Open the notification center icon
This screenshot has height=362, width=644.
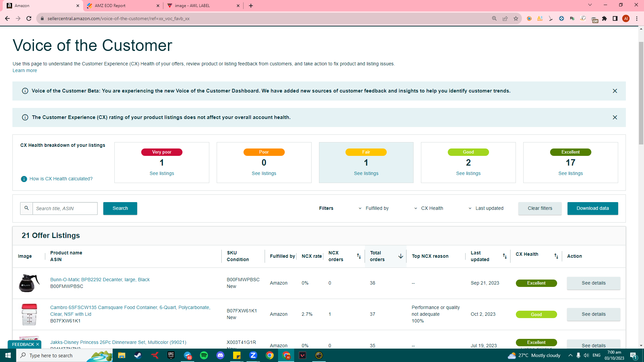point(634,355)
